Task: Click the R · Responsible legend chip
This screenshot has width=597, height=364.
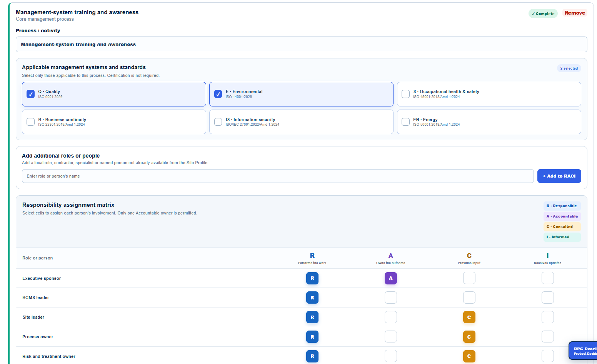Action: click(562, 206)
